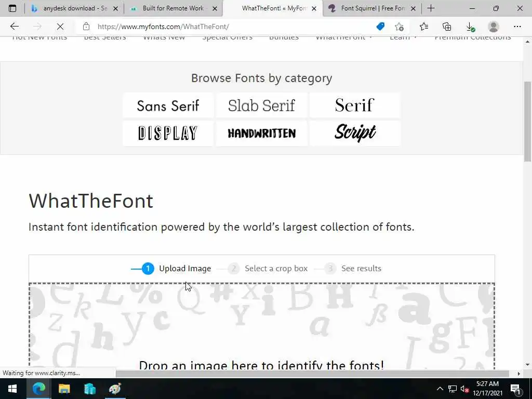The width and height of the screenshot is (532, 399).
Task: Open the Paint palette app on taskbar
Action: coord(115,389)
